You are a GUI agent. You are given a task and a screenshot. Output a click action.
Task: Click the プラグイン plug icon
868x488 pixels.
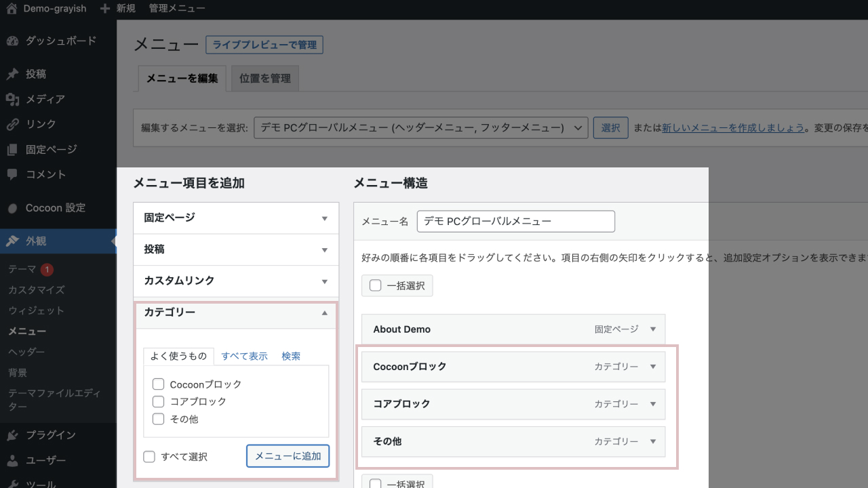(x=12, y=435)
